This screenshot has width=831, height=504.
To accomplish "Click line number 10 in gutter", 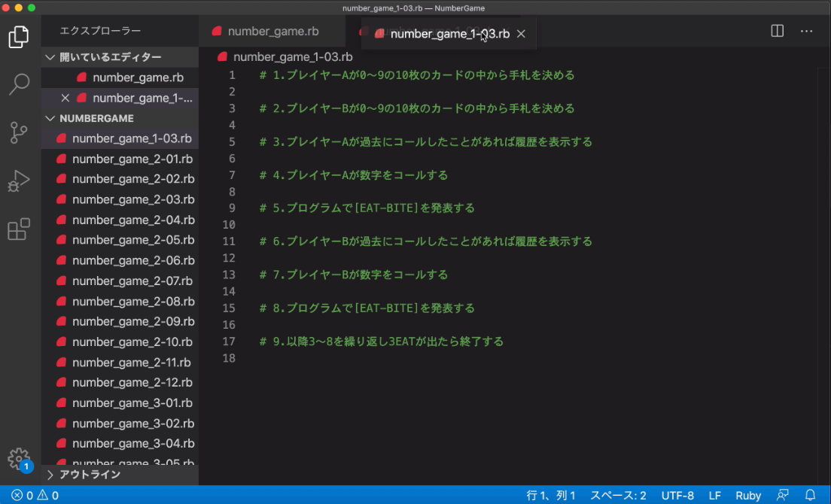I will pos(229,225).
